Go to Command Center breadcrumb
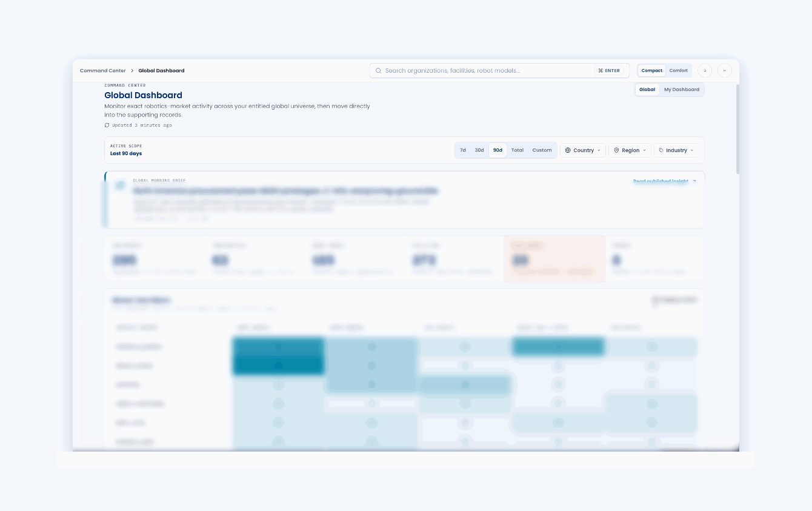 click(x=103, y=71)
